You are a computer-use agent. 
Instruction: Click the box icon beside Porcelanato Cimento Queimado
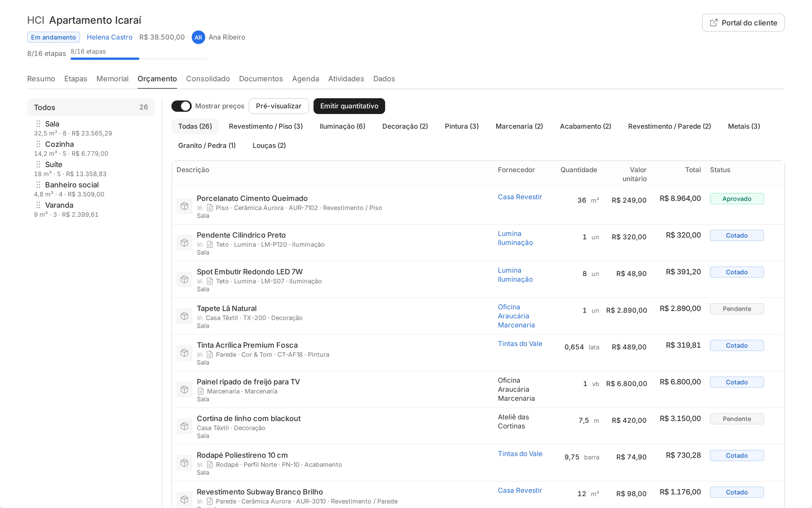click(x=184, y=206)
